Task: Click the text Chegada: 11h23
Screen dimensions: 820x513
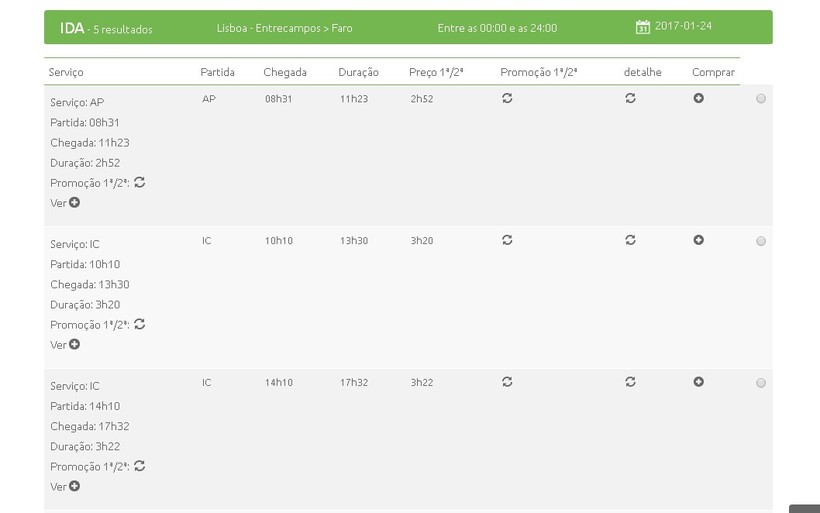Action: [89, 143]
